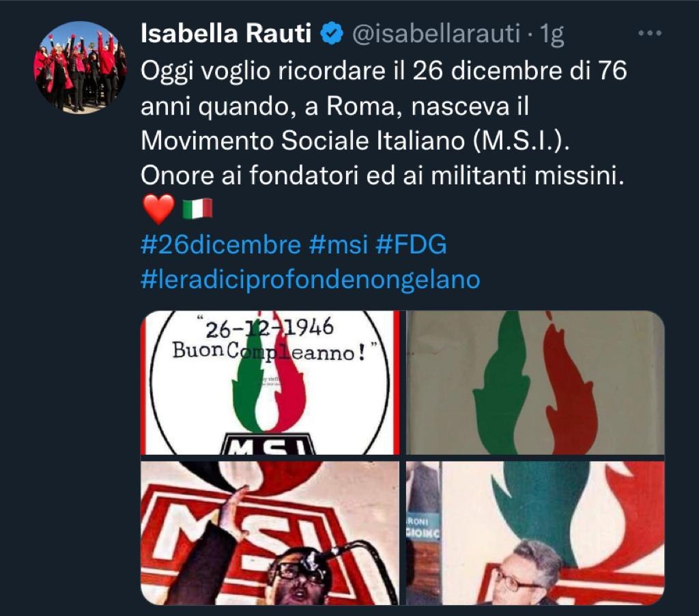The height and width of the screenshot is (616, 699).
Task: View the green and red flame photo
Action: 535,382
